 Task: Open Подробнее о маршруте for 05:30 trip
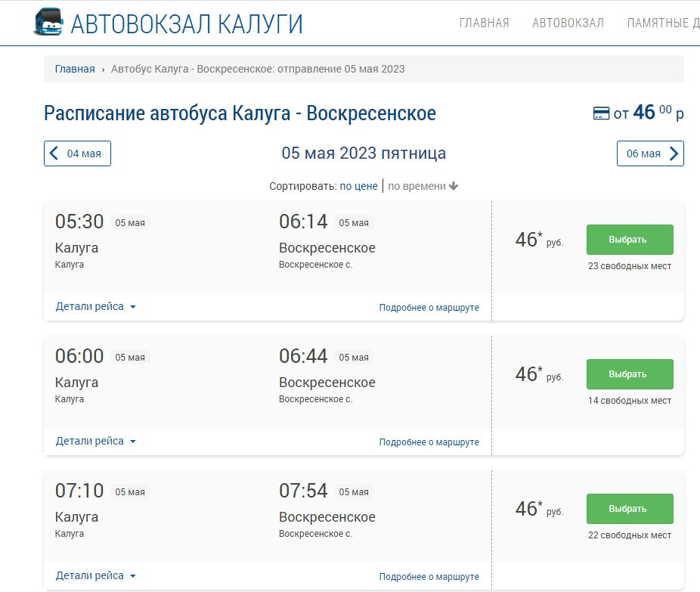click(429, 308)
